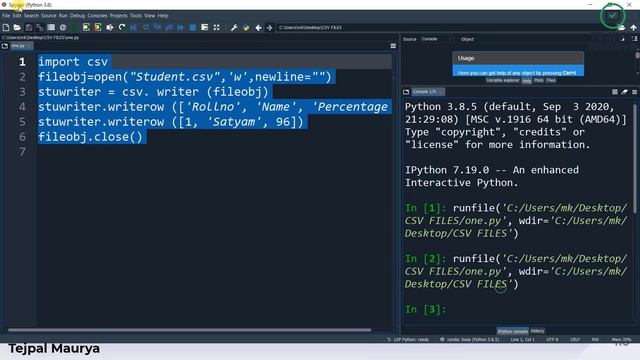The image size is (640, 360).
Task: Switch to the History tab
Action: (x=537, y=331)
